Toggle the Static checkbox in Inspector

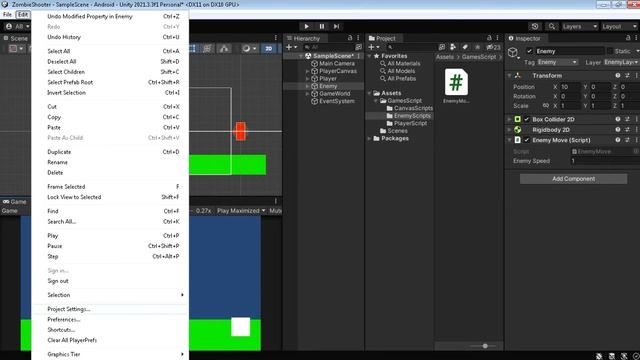(610, 51)
